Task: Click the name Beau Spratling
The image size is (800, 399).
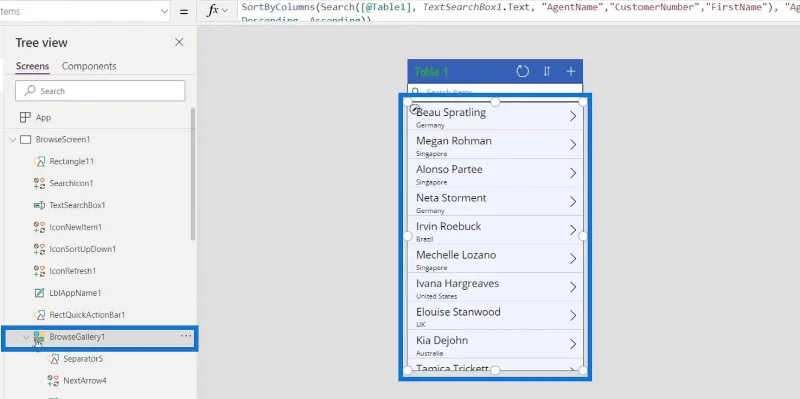Action: (451, 112)
